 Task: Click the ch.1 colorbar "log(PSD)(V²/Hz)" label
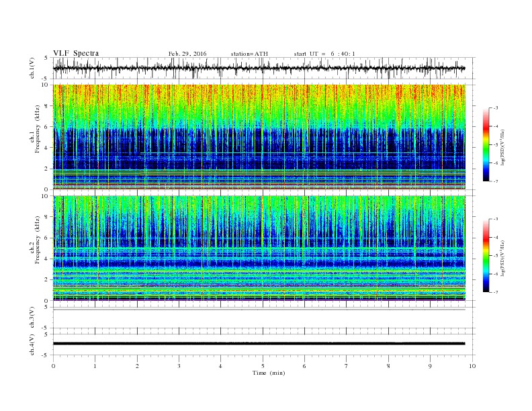click(502, 146)
